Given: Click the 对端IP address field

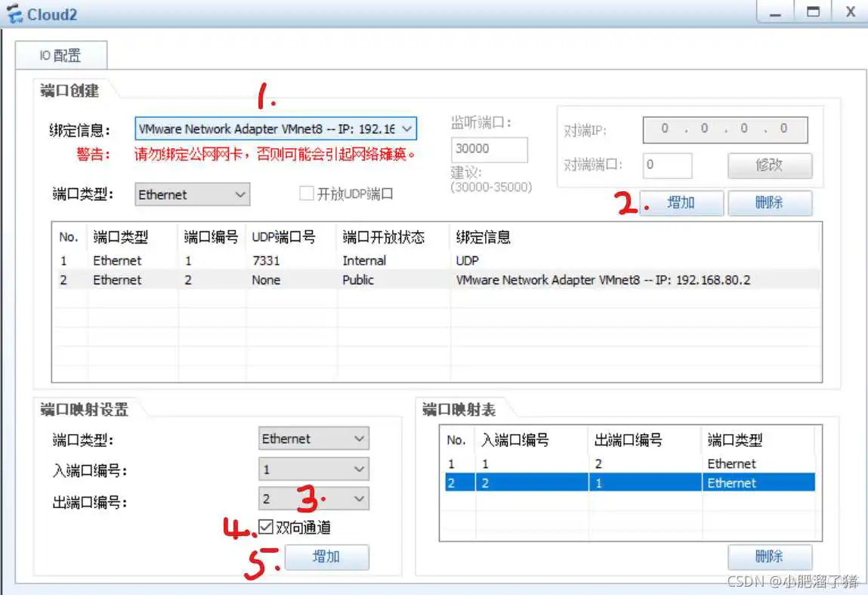Looking at the screenshot, I should click(724, 129).
